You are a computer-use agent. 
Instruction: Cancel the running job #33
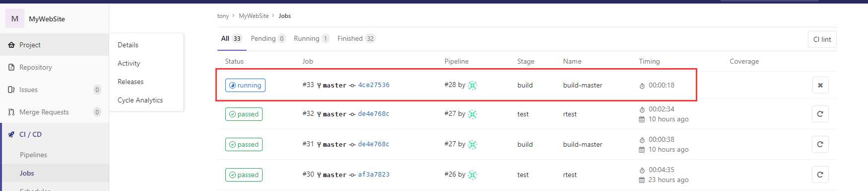click(820, 85)
